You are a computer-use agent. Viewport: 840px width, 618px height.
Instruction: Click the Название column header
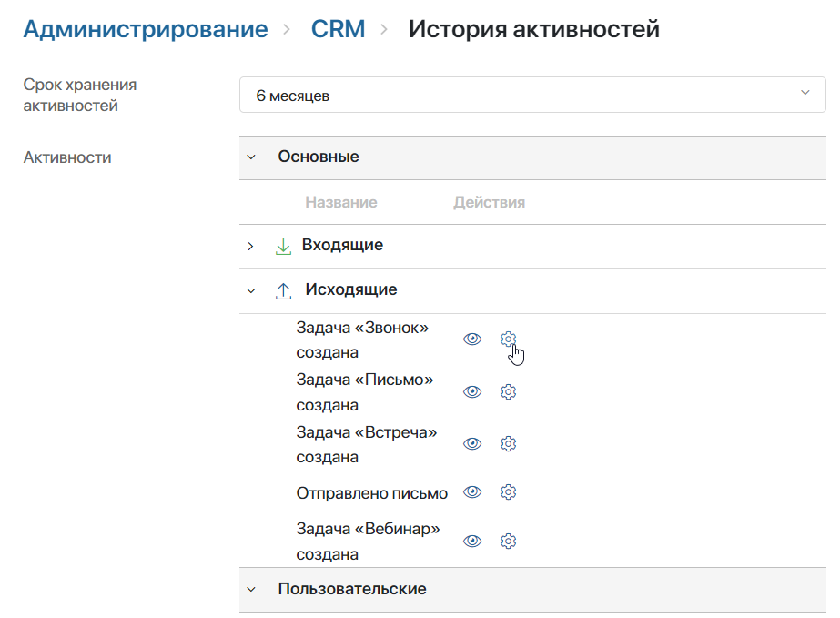click(x=341, y=202)
